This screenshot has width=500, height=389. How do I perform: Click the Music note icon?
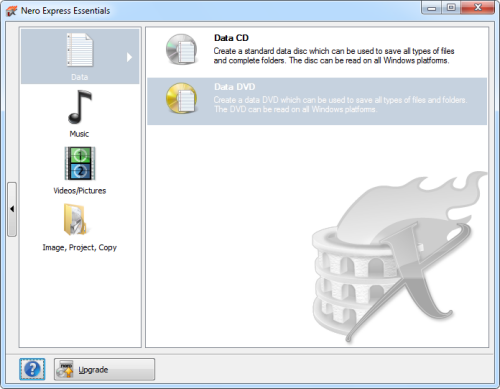point(80,107)
